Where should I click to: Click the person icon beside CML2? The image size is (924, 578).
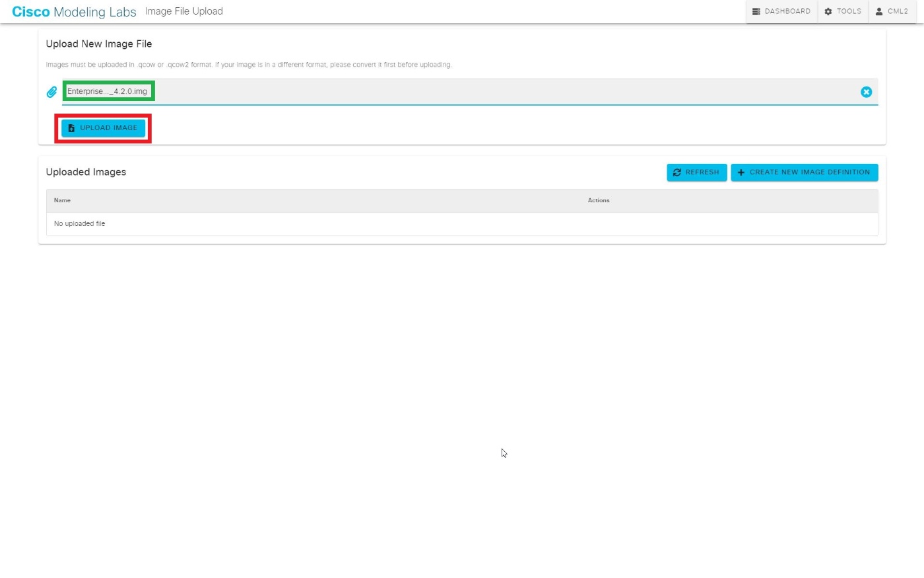(878, 11)
